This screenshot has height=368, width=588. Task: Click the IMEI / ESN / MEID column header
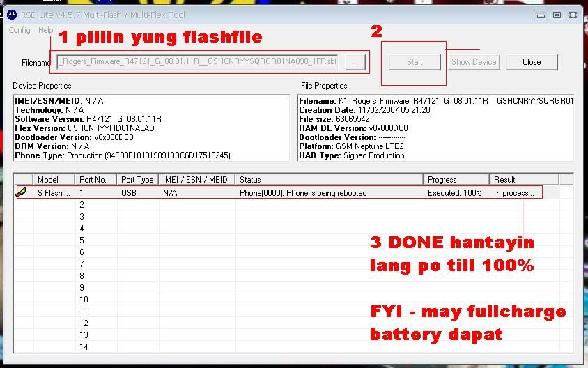click(x=196, y=179)
